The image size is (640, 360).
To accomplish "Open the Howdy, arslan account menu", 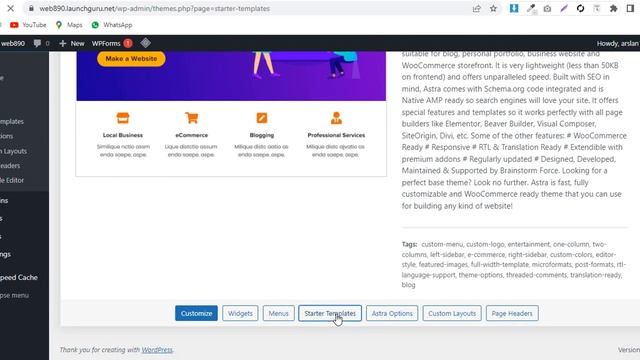I will tap(618, 43).
